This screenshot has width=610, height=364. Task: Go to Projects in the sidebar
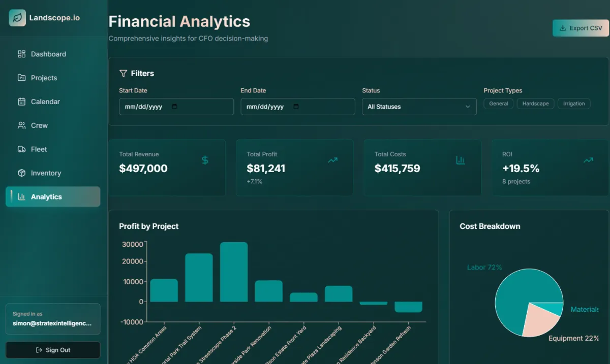click(x=53, y=78)
